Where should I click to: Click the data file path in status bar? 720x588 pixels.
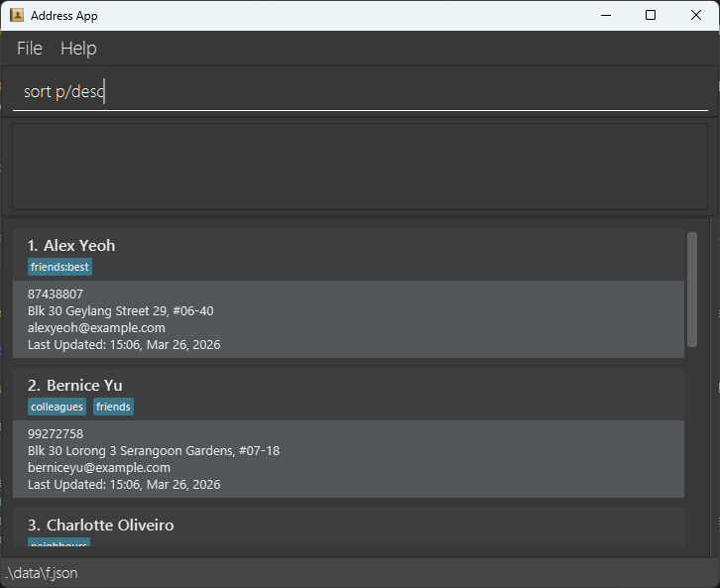[x=41, y=573]
